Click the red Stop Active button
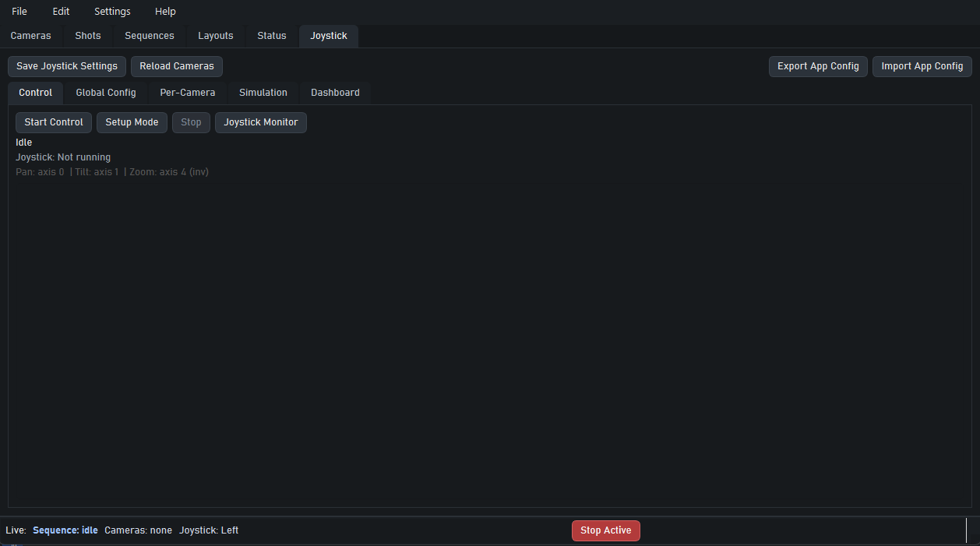980x546 pixels. point(606,530)
